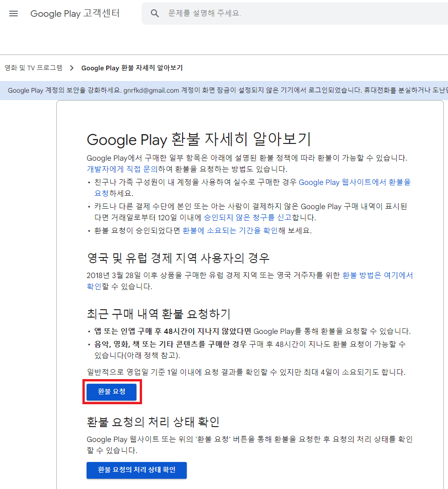This screenshot has height=489, width=448.
Task: Click the page heading 'Google Play 환불 자세히 알아보기'
Action: 198,139
